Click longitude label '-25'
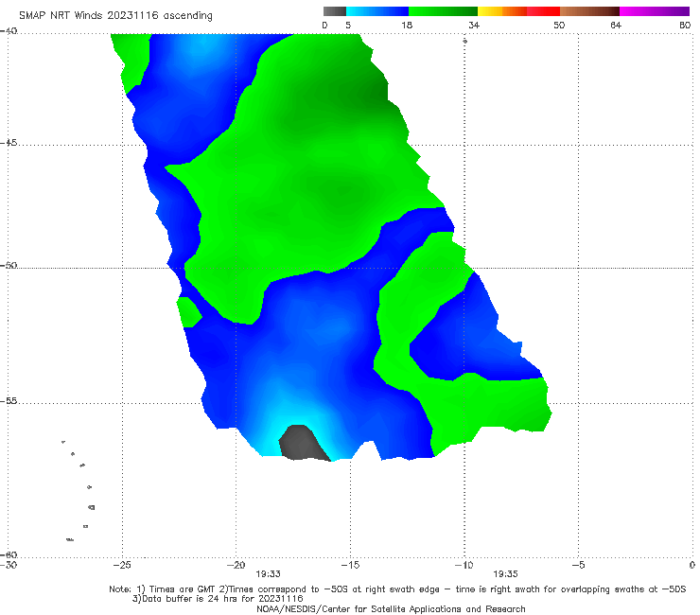Screen dimensions: 700x615 (122, 566)
